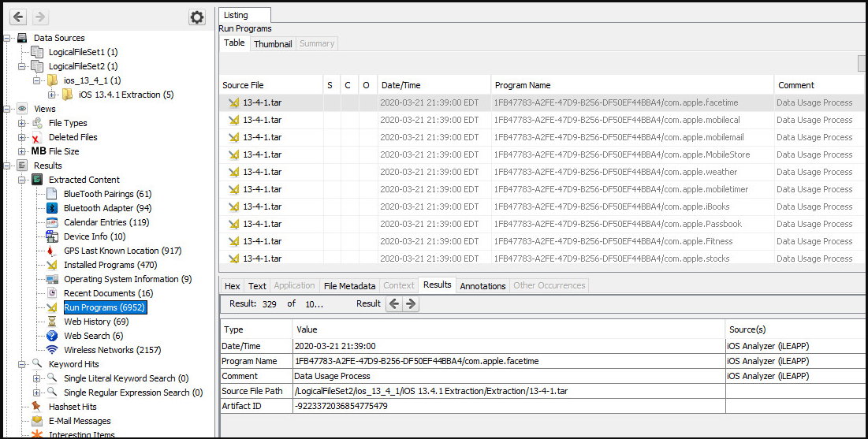The image size is (868, 439).
Task: Click the back navigation arrow
Action: click(18, 17)
